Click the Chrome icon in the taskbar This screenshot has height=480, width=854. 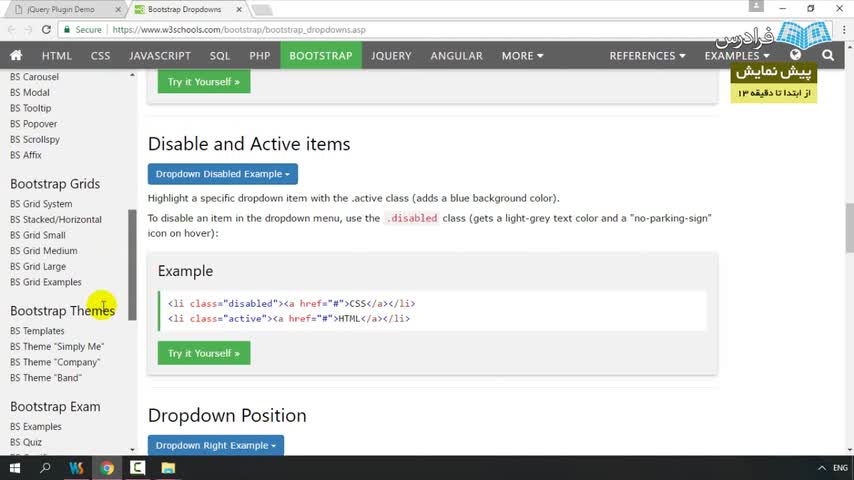(x=107, y=467)
